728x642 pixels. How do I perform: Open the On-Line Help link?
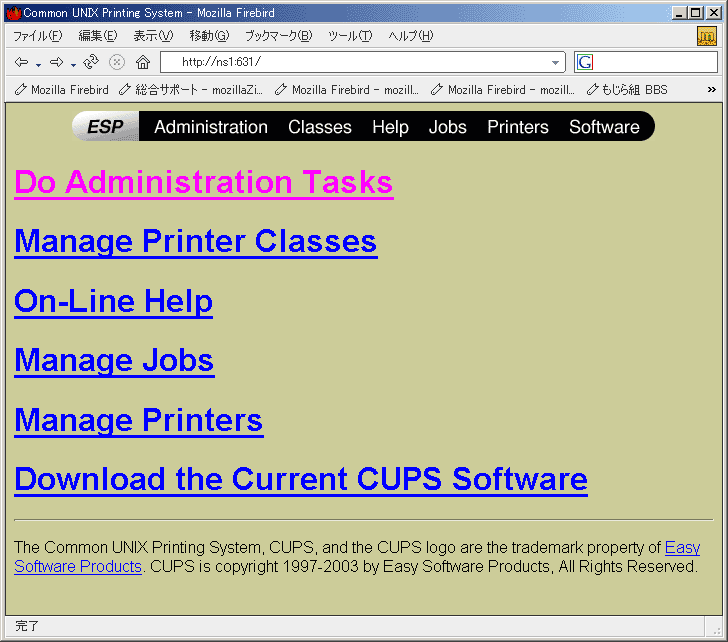coord(113,302)
